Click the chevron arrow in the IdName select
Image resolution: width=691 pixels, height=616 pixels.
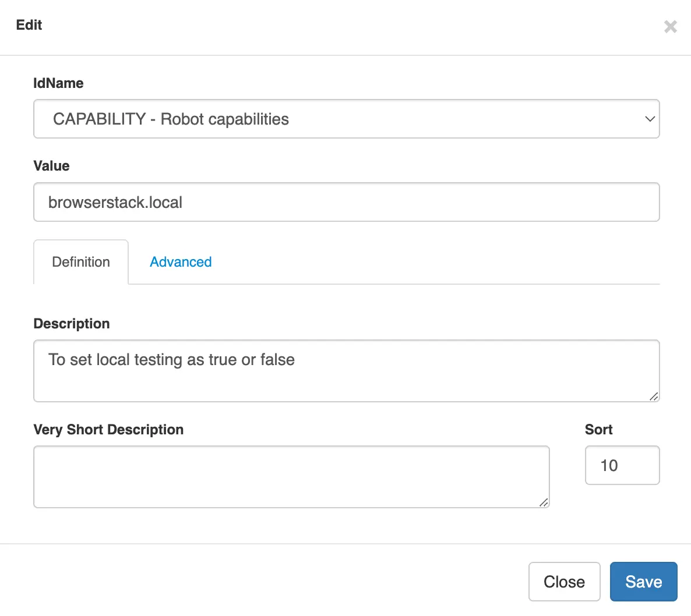coord(650,119)
